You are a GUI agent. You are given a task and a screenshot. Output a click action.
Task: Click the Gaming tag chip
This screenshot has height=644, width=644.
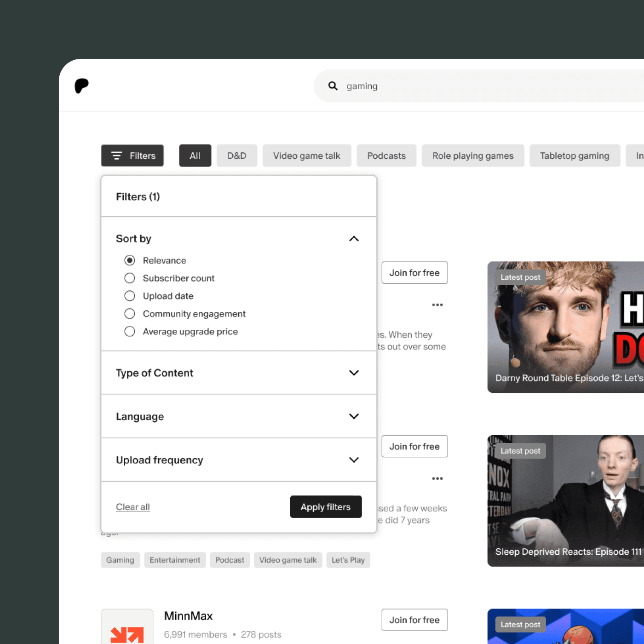point(120,560)
